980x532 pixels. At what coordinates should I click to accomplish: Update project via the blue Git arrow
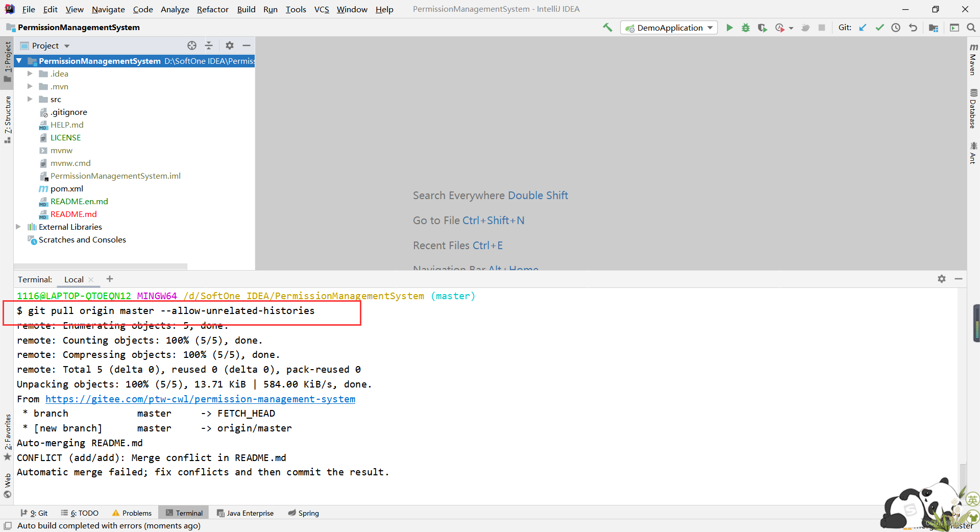[x=863, y=28]
